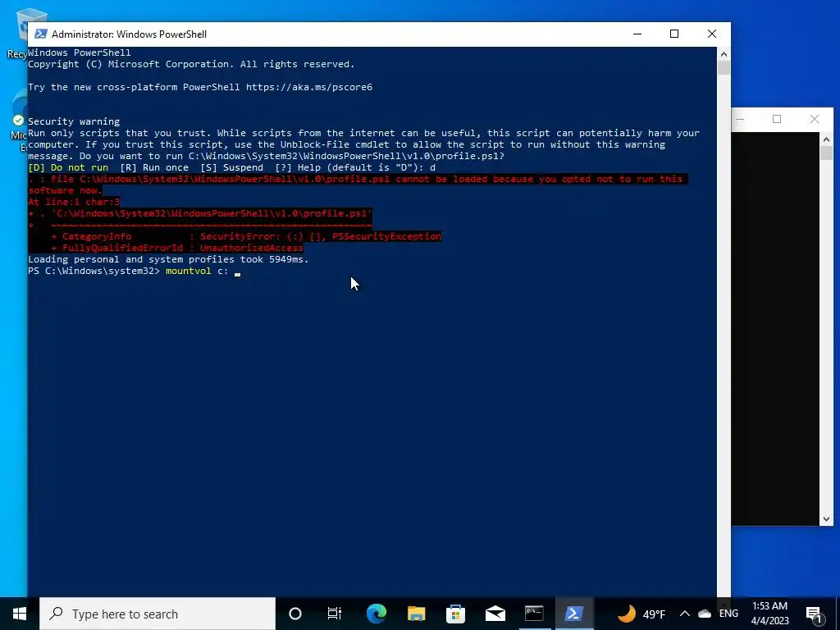The image size is (840, 630).
Task: Click PowerShell title bar icon
Action: point(40,34)
